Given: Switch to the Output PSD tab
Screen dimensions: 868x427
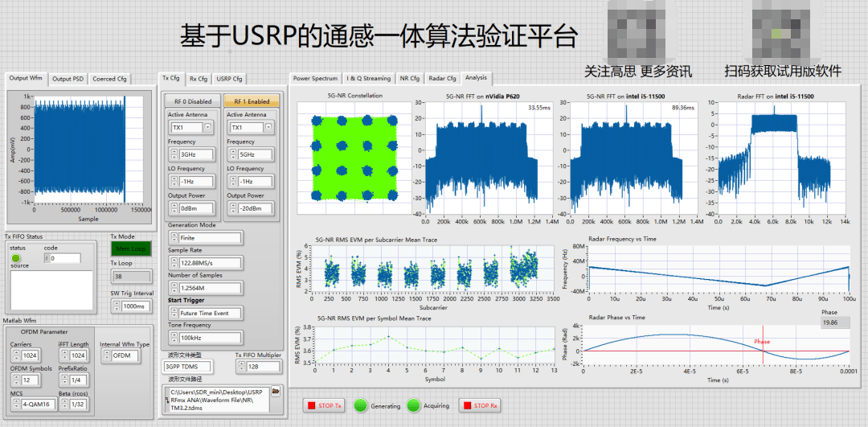Looking at the screenshot, I should click(x=68, y=79).
